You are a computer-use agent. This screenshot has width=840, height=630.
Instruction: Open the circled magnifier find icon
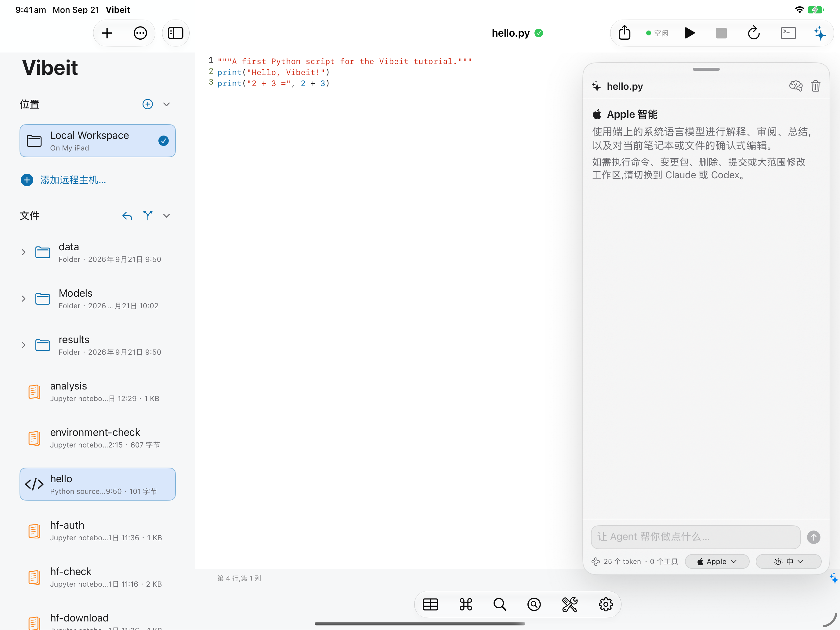click(x=534, y=604)
